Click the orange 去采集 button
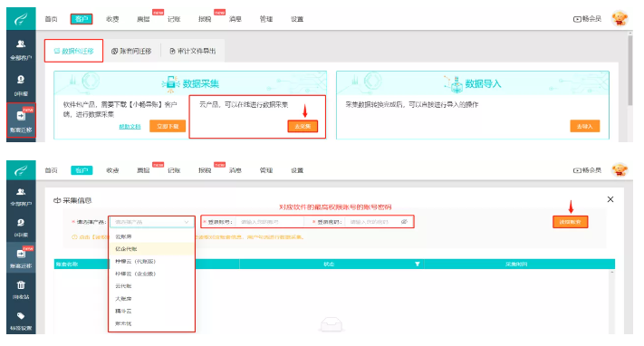The image size is (644, 346). (303, 126)
